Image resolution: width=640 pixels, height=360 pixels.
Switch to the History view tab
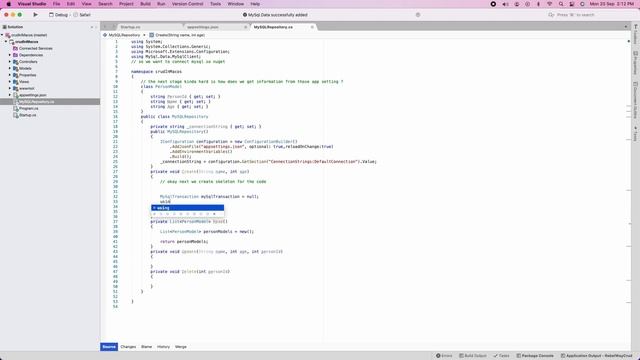coord(163,347)
